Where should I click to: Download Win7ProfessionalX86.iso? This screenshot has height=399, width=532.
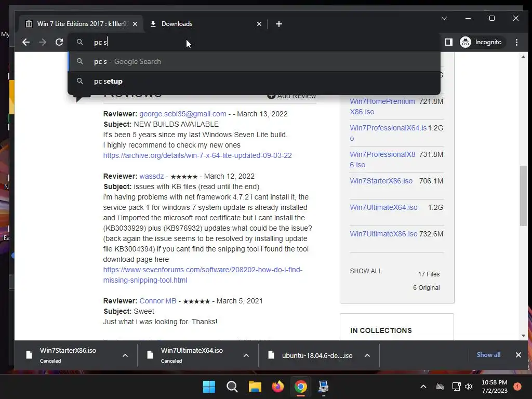pos(382,159)
